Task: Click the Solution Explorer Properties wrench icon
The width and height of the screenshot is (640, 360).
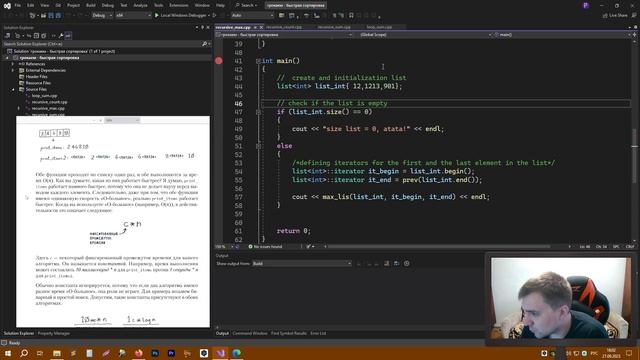Action: [61, 36]
